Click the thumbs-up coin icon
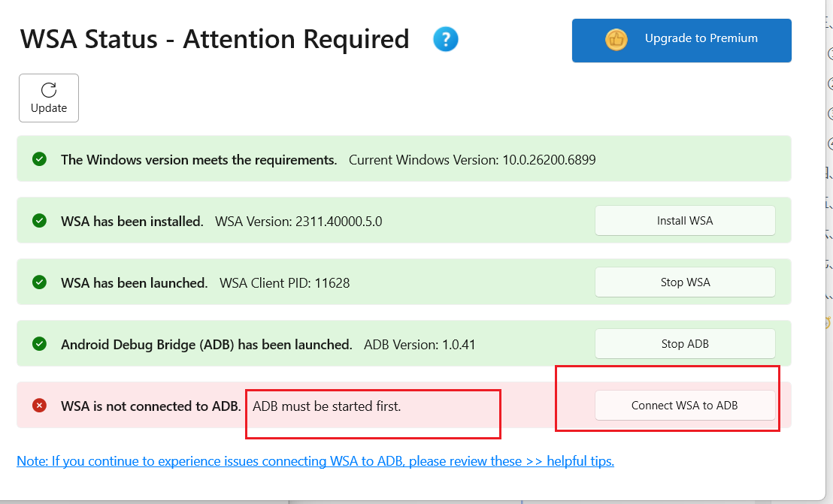 coord(616,39)
